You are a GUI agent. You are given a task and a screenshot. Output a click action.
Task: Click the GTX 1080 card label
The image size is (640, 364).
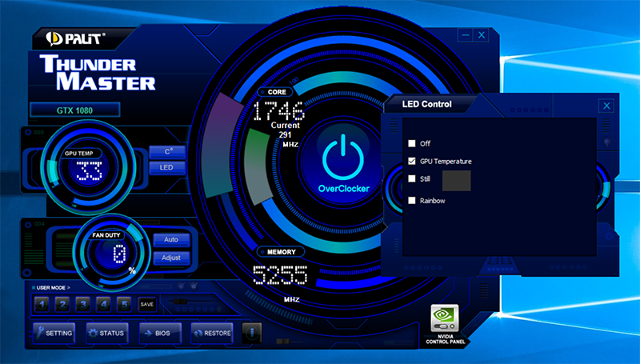(x=74, y=110)
